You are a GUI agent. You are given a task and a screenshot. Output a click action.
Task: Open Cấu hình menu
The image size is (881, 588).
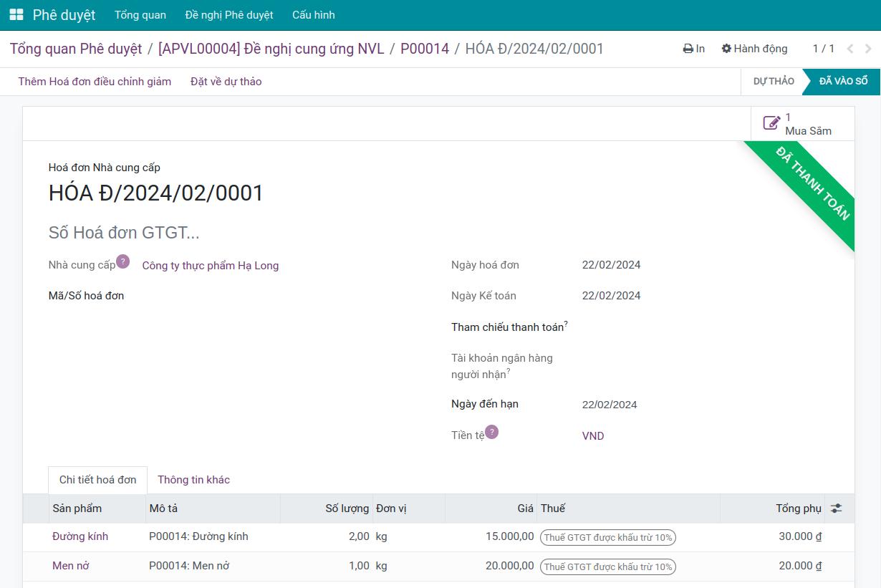pyautogui.click(x=314, y=15)
